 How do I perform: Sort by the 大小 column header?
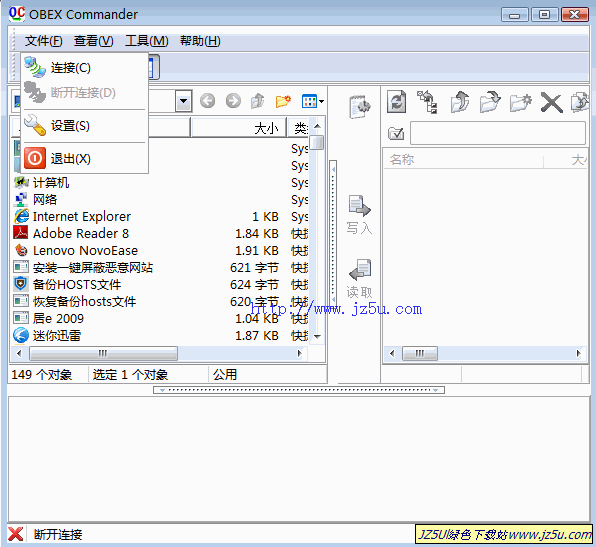point(239,128)
